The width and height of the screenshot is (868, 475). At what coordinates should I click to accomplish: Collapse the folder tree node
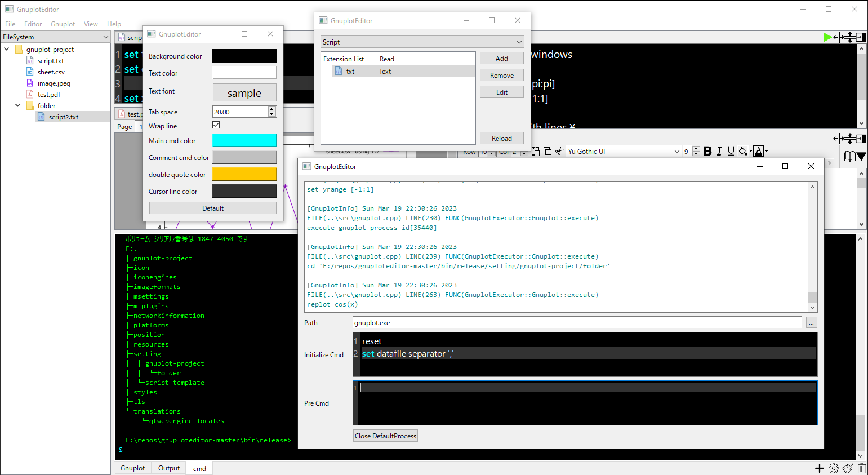18,106
